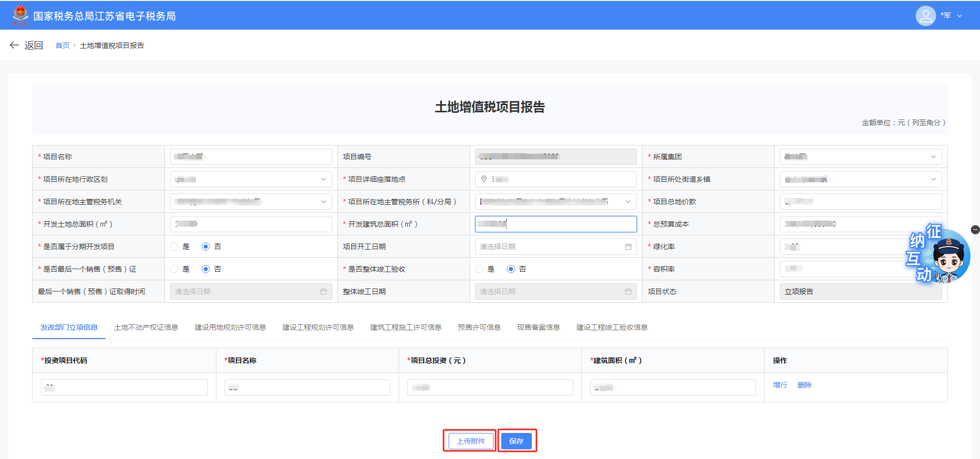Click the location pin icon in 项目详细座落地点
The image size is (980, 459).
coord(484,179)
